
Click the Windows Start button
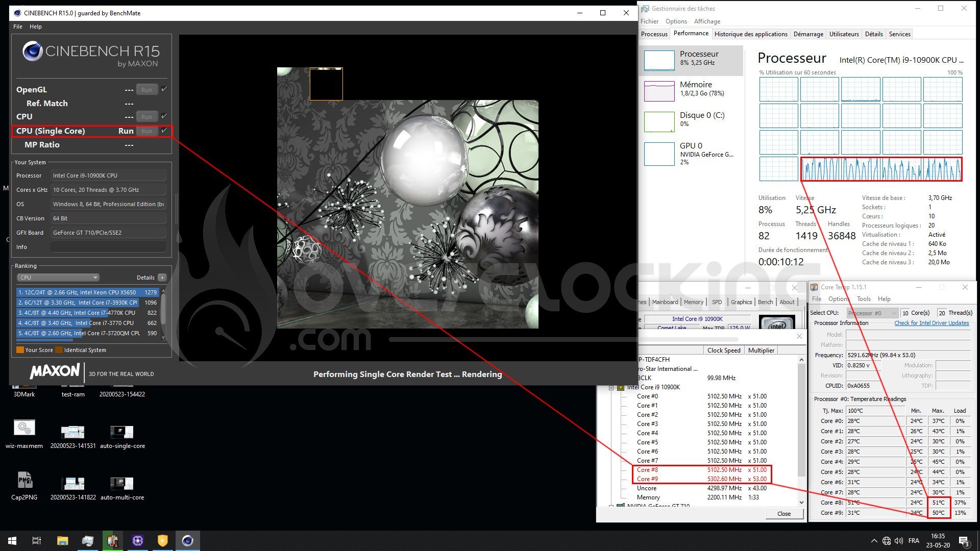12,541
